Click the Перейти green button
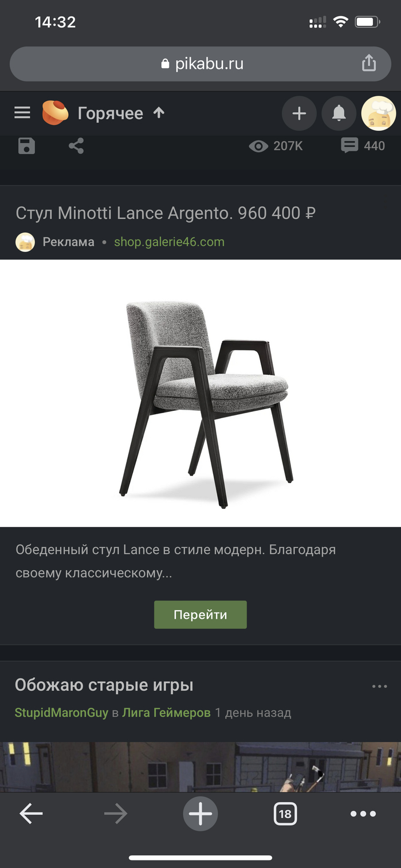Viewport: 401px width, 868px height. (200, 615)
